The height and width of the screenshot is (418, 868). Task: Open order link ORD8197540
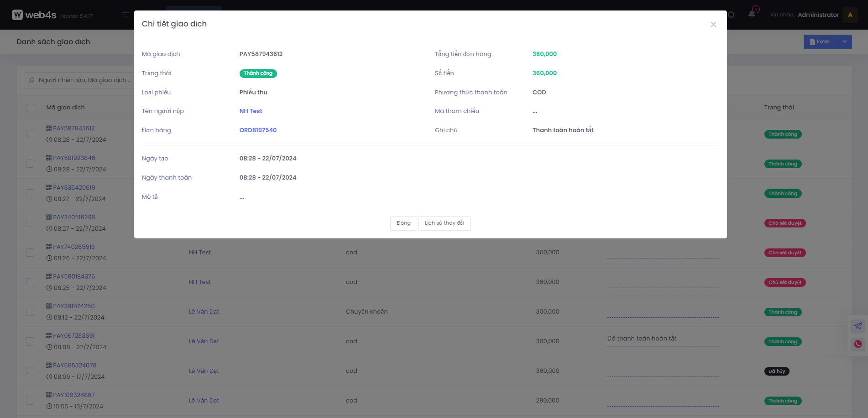pos(258,130)
